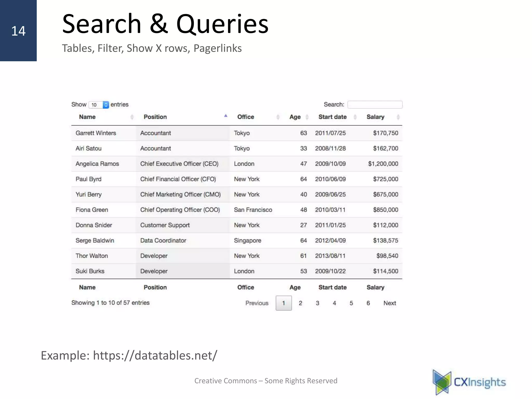Click the Serge Baldwin name cell
Screen dimensions: 532x399
(95, 241)
